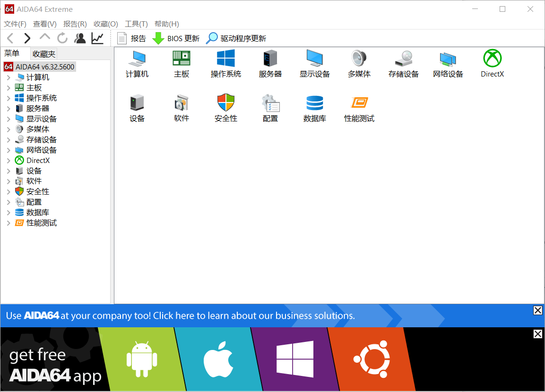Switch to the 菜单 tab
545x392 pixels.
[x=12, y=53]
